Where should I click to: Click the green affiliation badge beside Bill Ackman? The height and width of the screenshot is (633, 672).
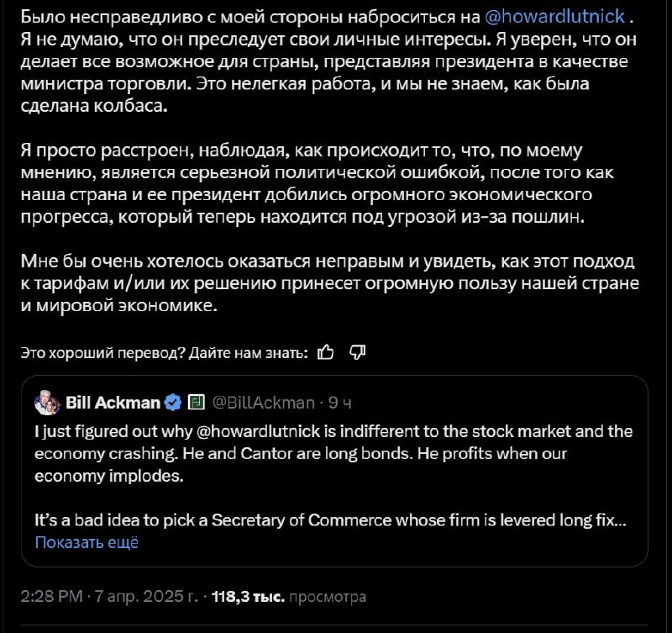(197, 403)
